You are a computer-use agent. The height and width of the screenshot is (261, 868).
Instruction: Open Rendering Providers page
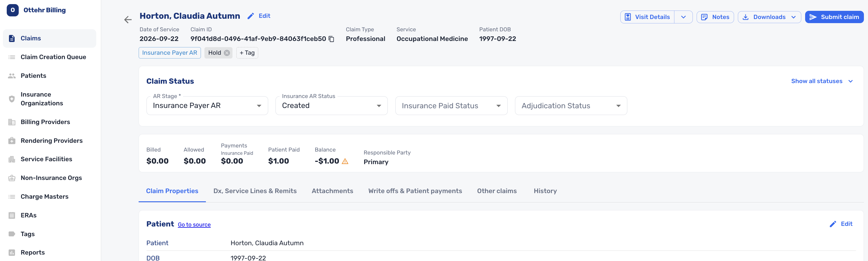tap(49, 141)
